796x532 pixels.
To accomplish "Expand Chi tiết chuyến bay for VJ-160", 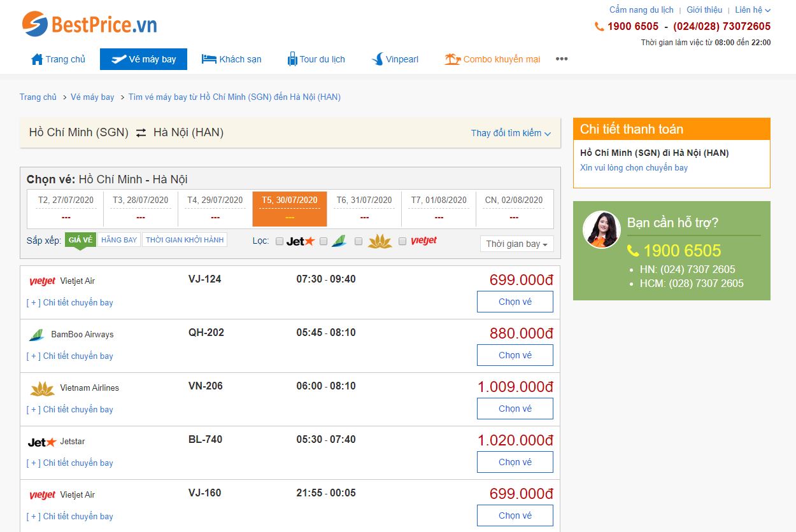I will (70, 516).
